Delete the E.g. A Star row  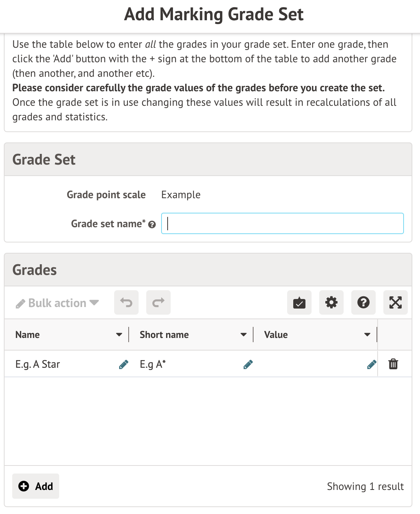point(393,364)
